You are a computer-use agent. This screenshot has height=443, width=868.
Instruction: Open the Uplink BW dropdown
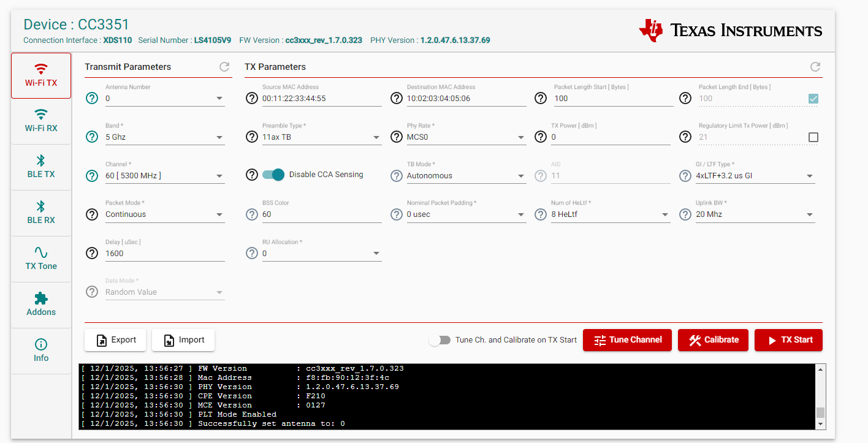pyautogui.click(x=756, y=214)
